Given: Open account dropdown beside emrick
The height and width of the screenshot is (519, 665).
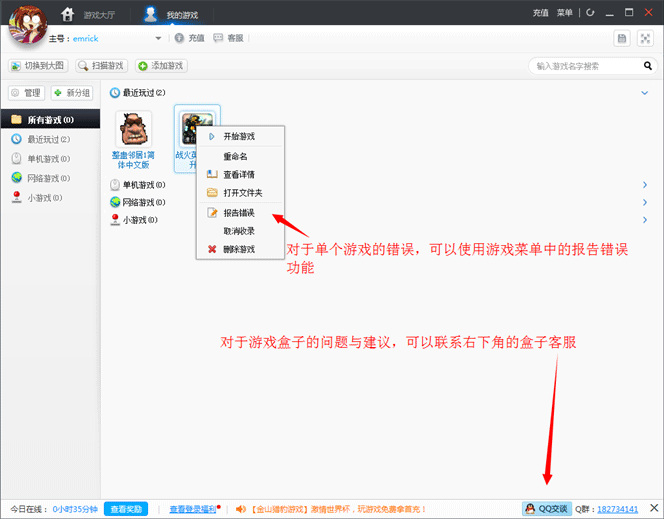Looking at the screenshot, I should coord(158,39).
